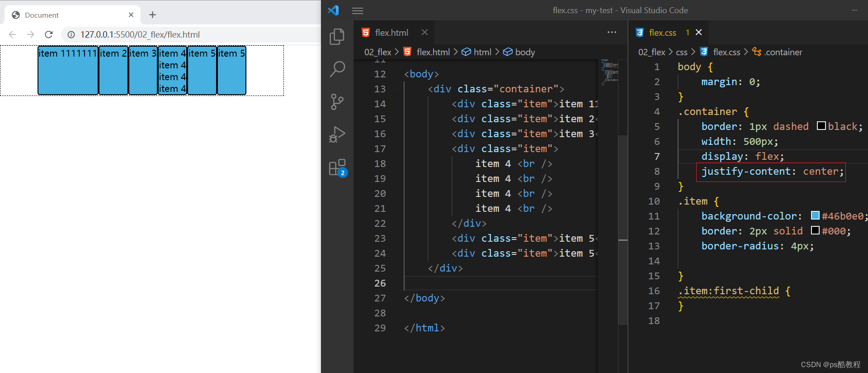Click the '</html>' tag on line 29
Image resolution: width=868 pixels, height=373 pixels.
[x=425, y=328]
